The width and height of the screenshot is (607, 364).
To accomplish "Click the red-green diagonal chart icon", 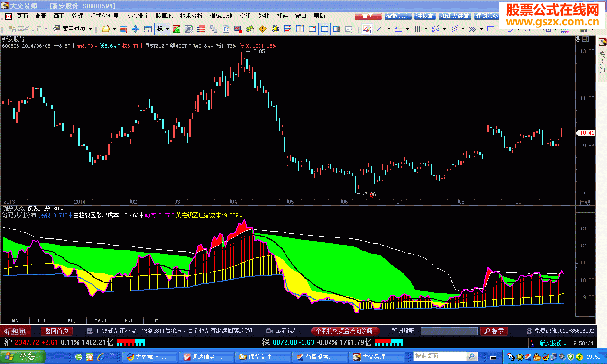I will (176, 28).
